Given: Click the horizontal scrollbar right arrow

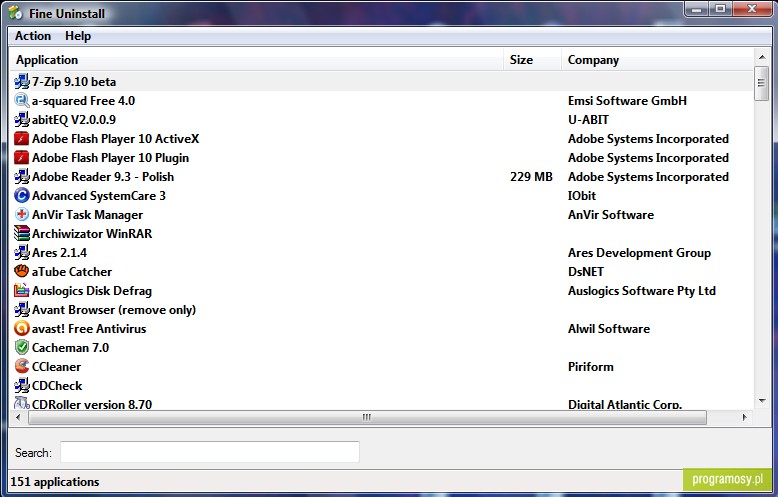Looking at the screenshot, I should [x=744, y=417].
